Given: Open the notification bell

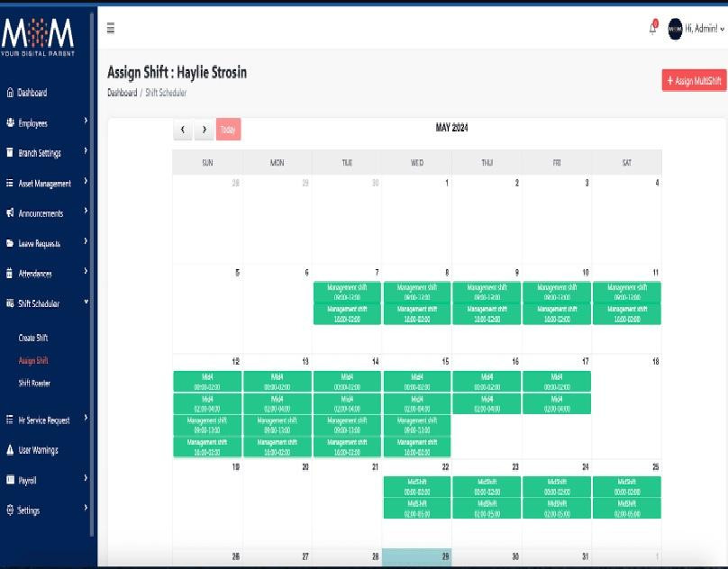Looking at the screenshot, I should point(653,29).
